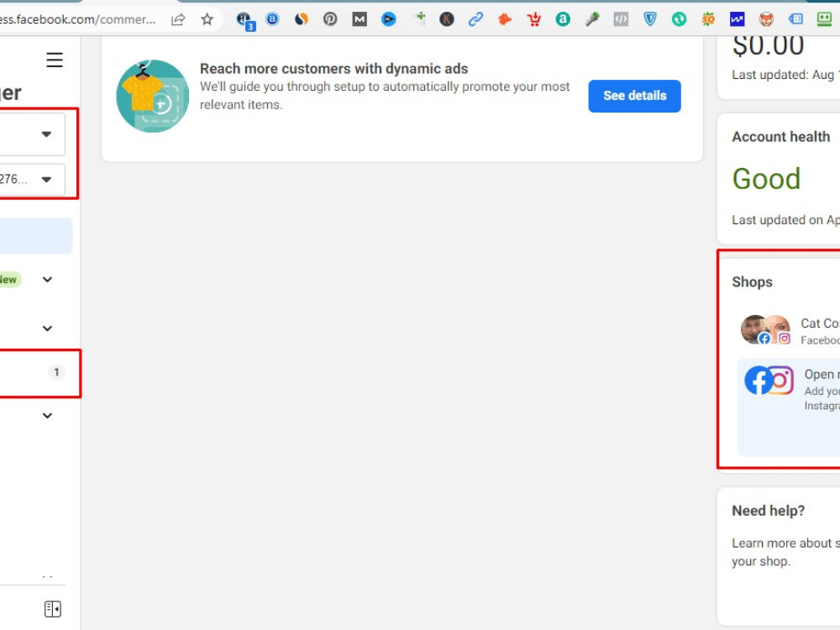Open the blue circled 'a' extension
The image size is (840, 630).
click(x=273, y=19)
